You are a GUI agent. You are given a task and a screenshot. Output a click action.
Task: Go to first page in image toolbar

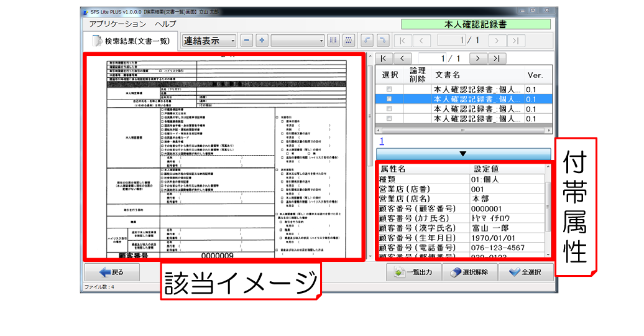pyautogui.click(x=403, y=40)
